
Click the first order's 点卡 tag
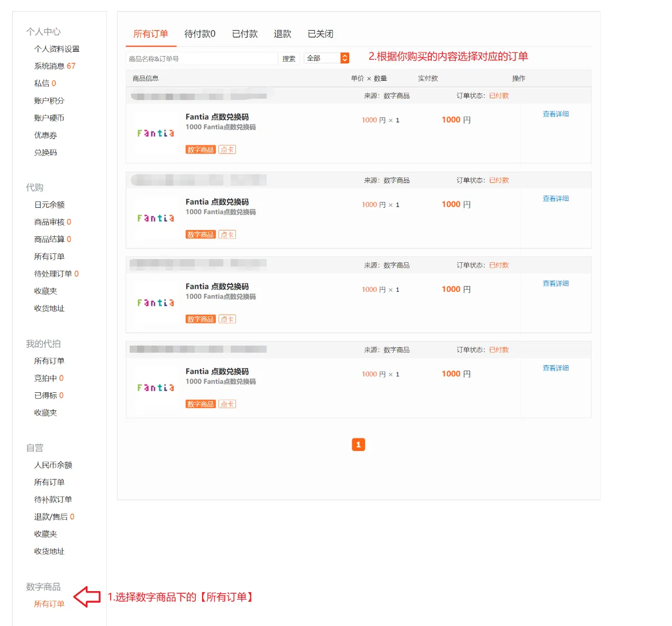pos(227,150)
